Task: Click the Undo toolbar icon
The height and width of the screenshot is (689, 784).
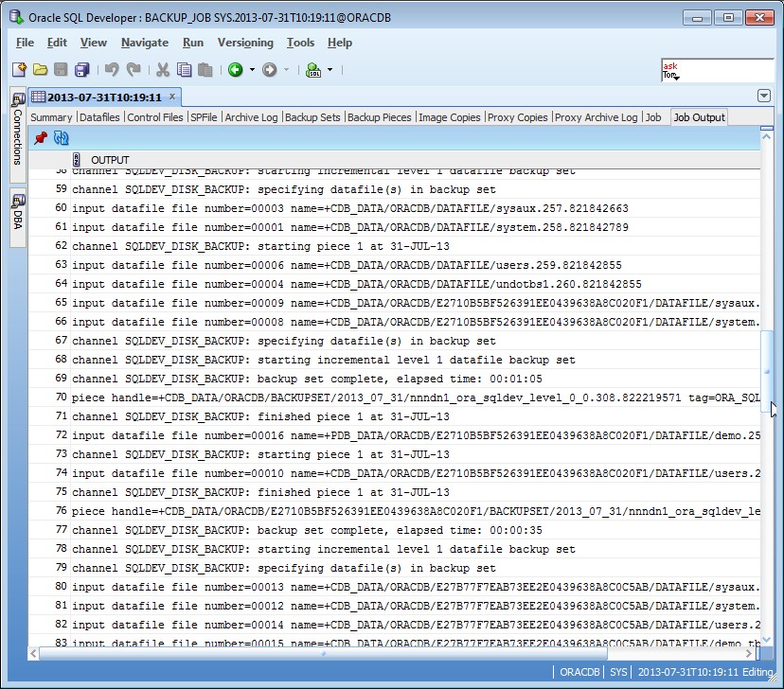Action: point(112,69)
